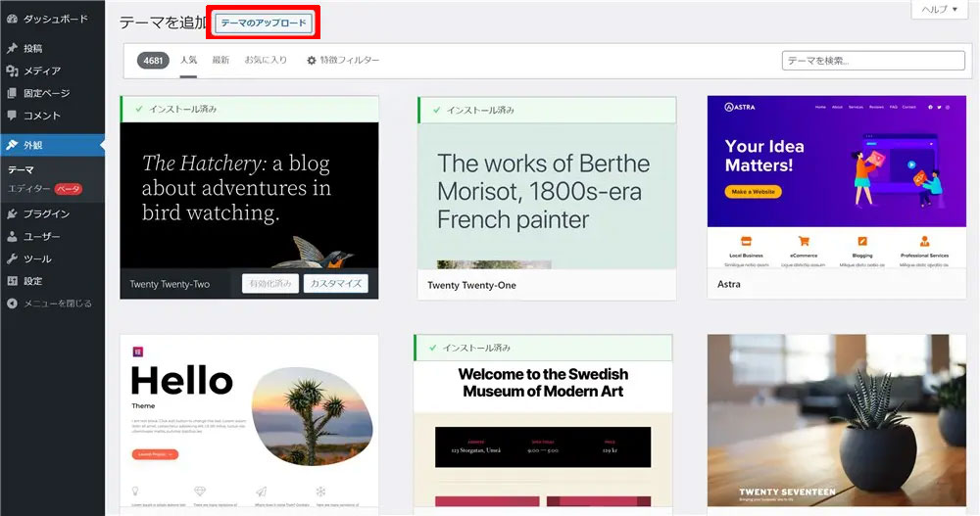Click the Users person icon
This screenshot has height=516, width=980.
pyautogui.click(x=12, y=236)
